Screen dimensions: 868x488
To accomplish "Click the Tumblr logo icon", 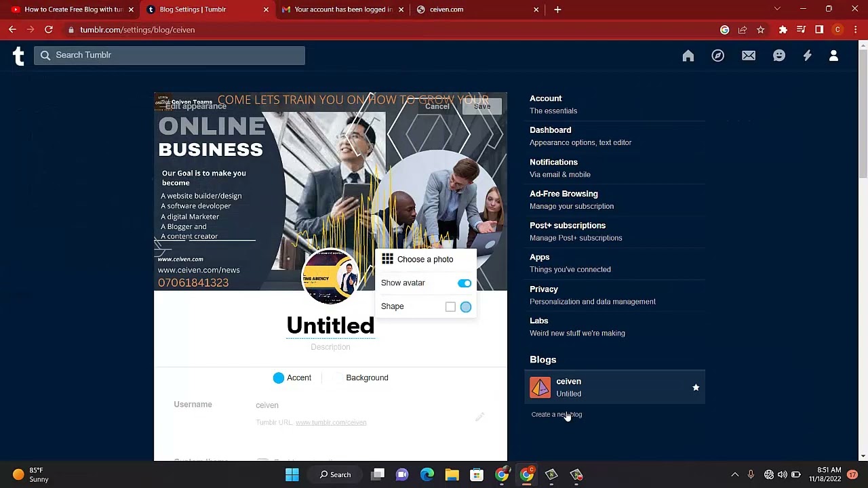I will coord(18,56).
